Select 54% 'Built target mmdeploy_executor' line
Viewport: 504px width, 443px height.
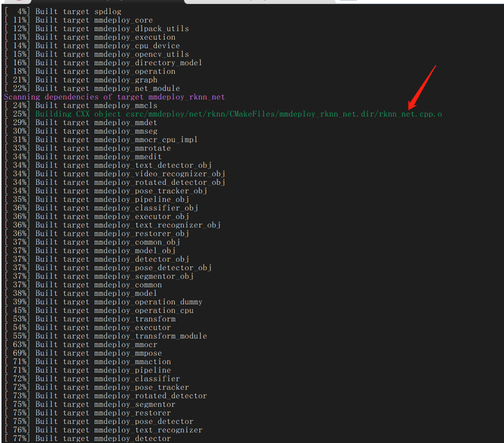tap(87, 328)
